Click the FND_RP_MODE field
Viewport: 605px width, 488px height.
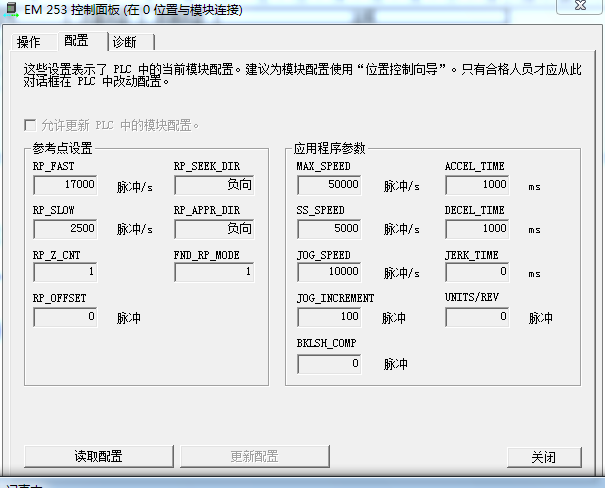tap(214, 272)
